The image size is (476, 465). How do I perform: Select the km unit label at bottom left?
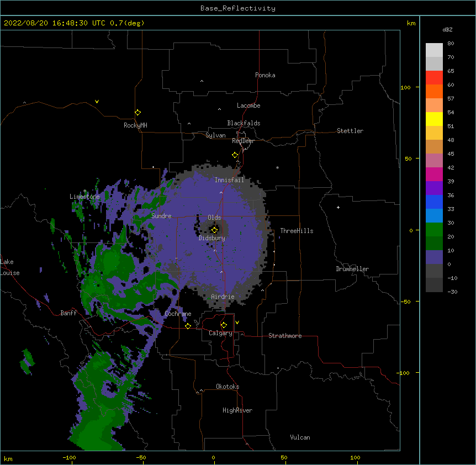[x=8, y=459]
